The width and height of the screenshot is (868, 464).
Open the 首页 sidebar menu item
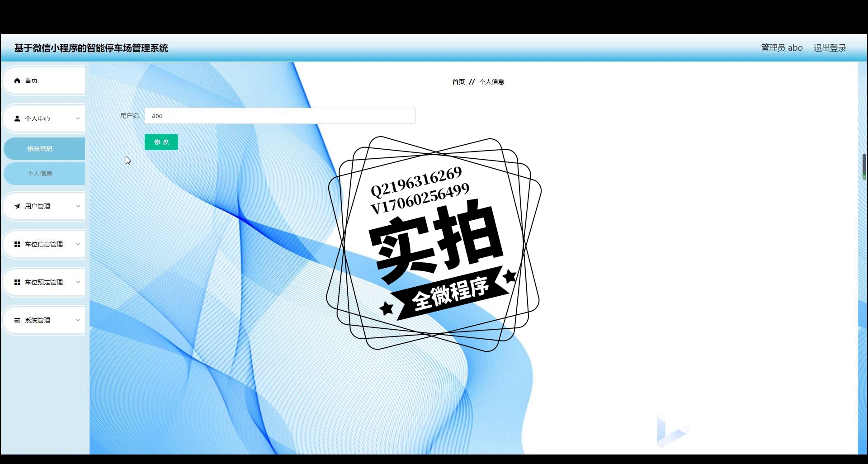pos(44,80)
